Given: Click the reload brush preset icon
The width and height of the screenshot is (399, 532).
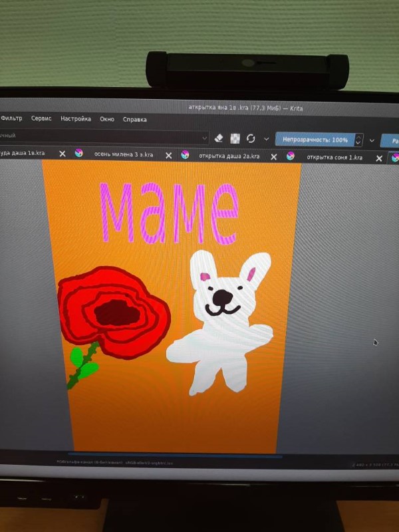Looking at the screenshot, I should click(x=251, y=138).
